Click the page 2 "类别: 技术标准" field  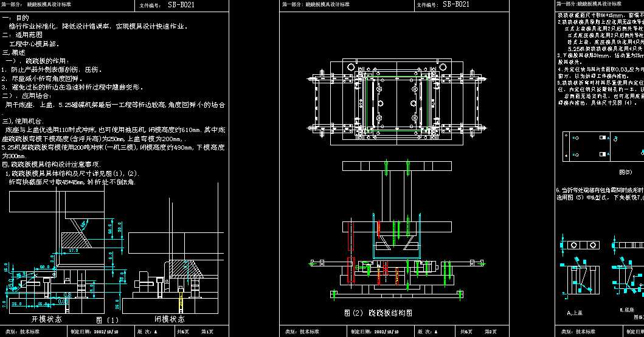click(302, 332)
